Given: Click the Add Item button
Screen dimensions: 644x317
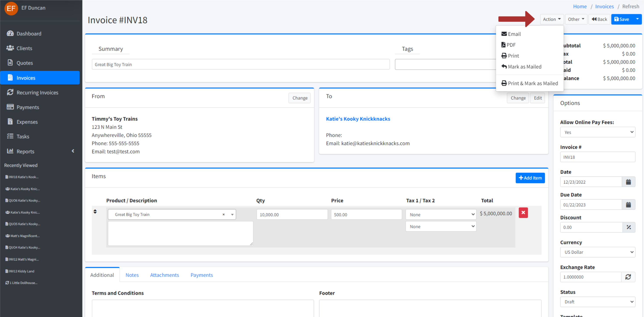Looking at the screenshot, I should coord(530,178).
